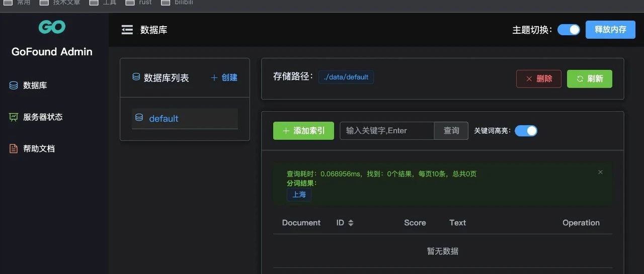Select the default database entry

pos(185,119)
